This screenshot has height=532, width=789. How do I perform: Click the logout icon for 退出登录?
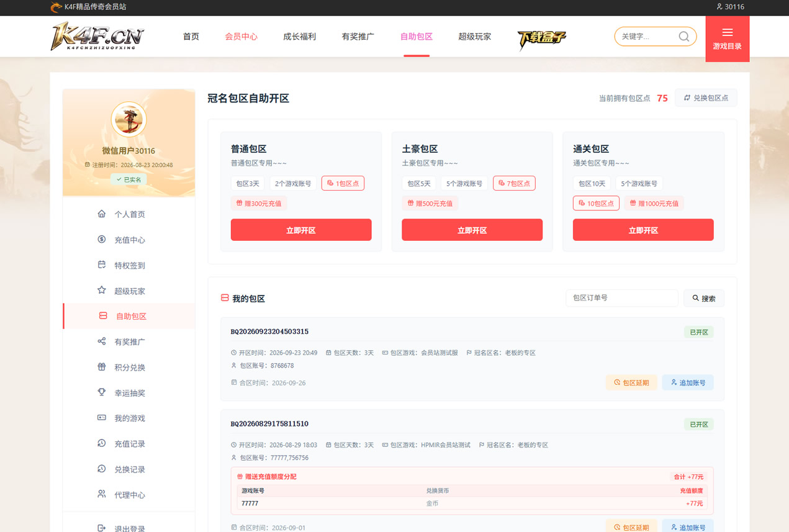(x=102, y=528)
